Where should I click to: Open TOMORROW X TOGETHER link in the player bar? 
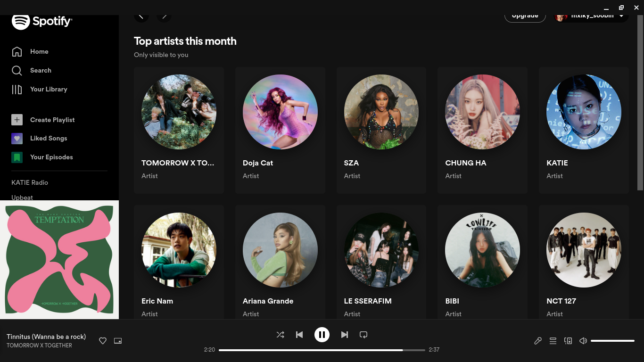tap(39, 346)
